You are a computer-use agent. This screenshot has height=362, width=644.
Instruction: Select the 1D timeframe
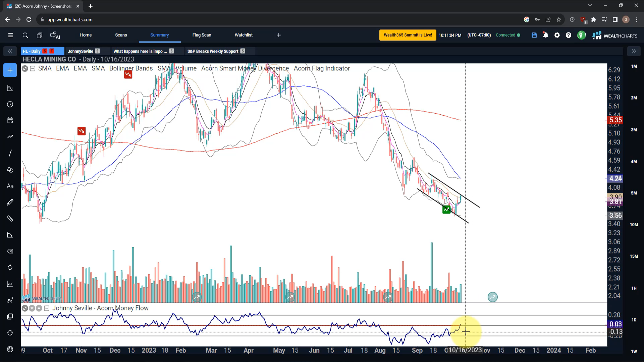coord(634,320)
